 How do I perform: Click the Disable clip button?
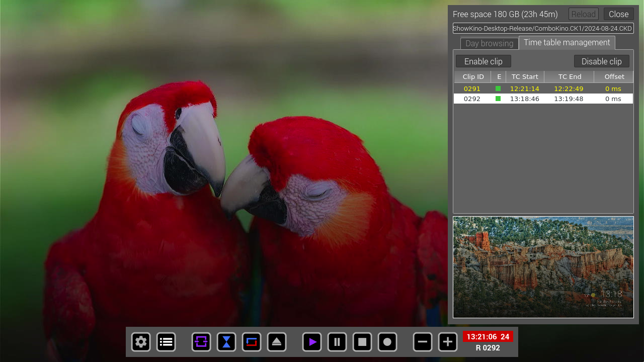[x=601, y=61]
